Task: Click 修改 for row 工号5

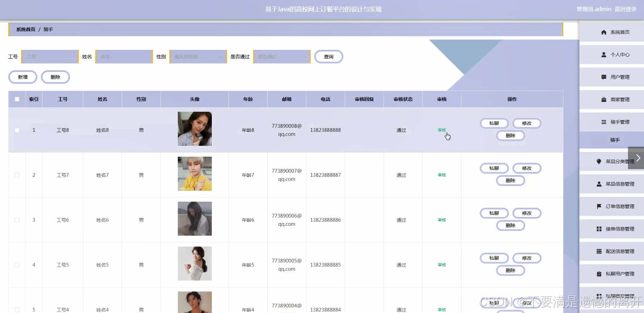Action: [527, 258]
